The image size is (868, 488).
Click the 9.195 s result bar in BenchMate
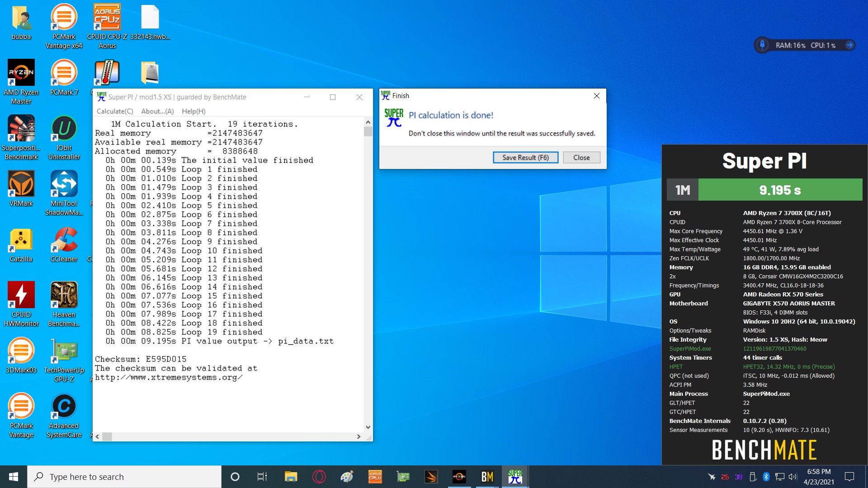pos(780,190)
